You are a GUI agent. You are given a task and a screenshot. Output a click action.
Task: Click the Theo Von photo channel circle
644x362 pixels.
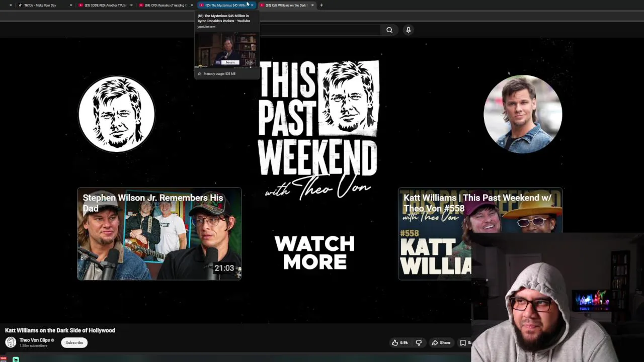coord(523,114)
